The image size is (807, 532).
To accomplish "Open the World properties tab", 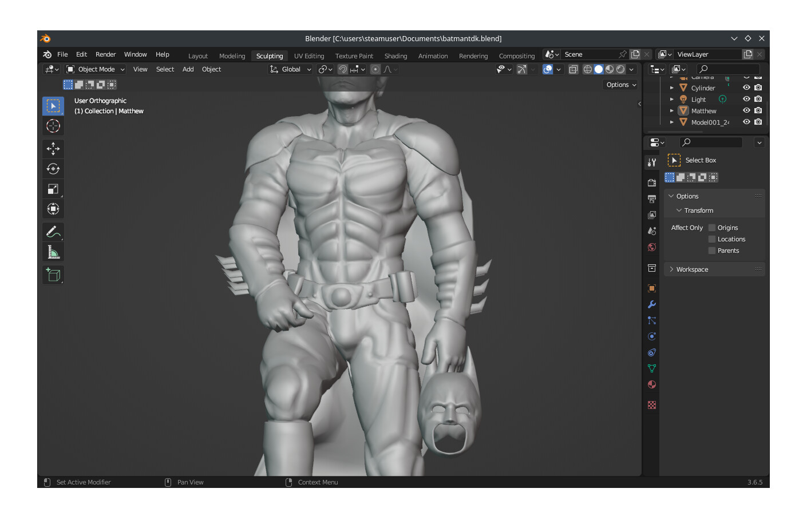I will click(652, 247).
